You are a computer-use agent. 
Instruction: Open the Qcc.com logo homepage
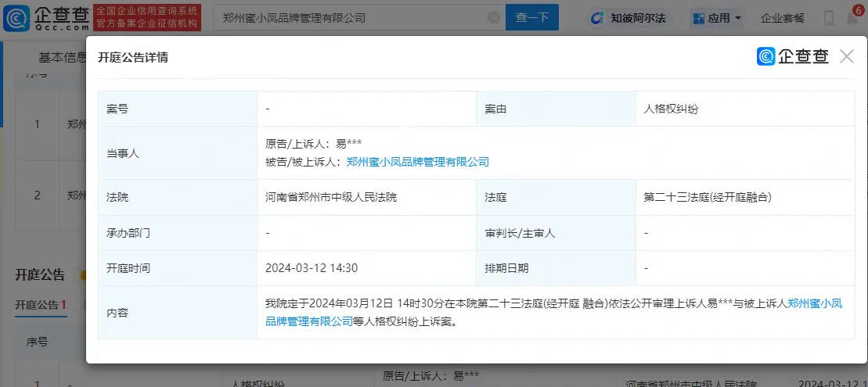coord(45,18)
